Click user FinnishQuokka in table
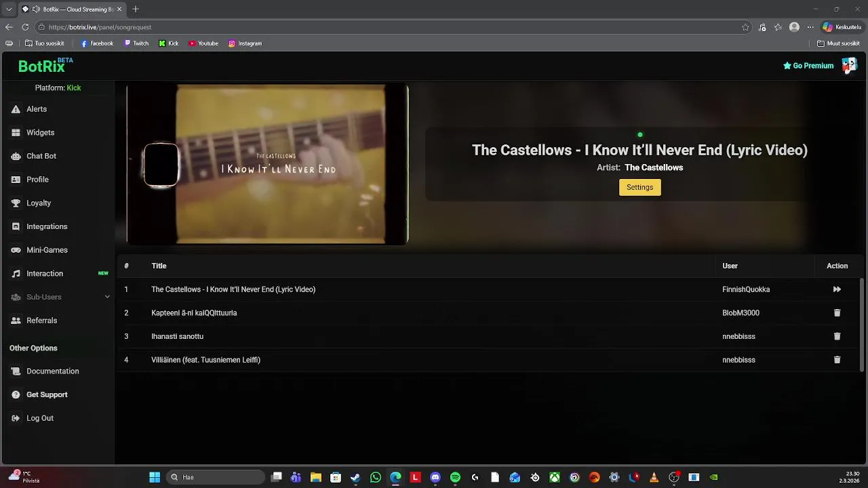 point(746,289)
